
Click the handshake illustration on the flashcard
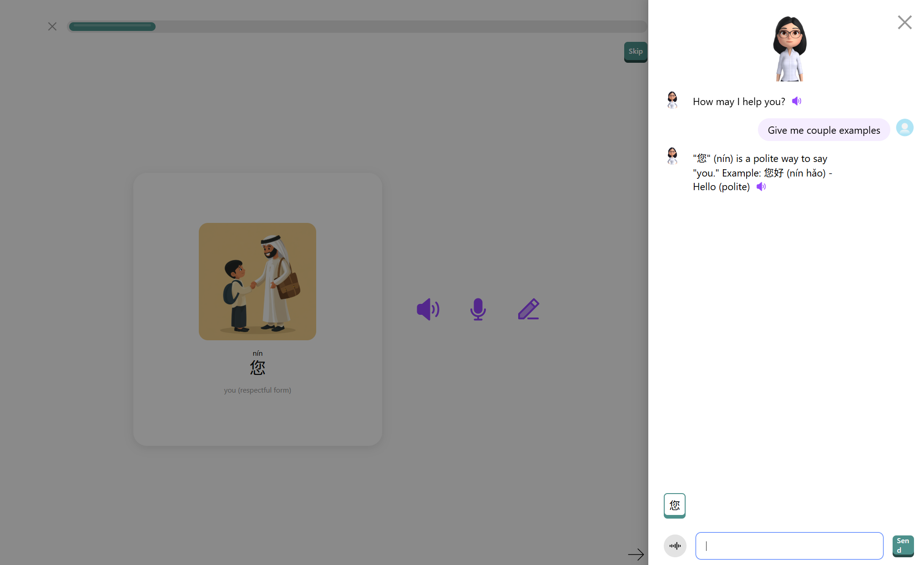pos(258,282)
